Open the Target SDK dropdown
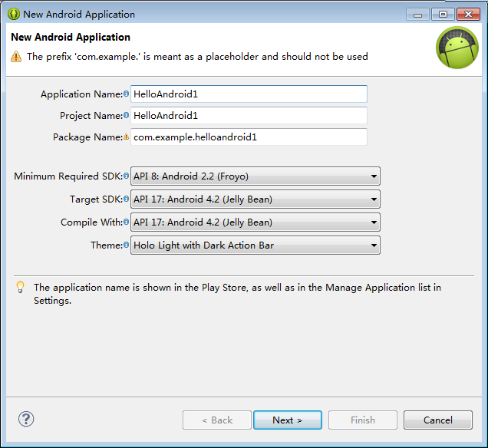Viewport: 488px width, 448px height. tap(256, 199)
